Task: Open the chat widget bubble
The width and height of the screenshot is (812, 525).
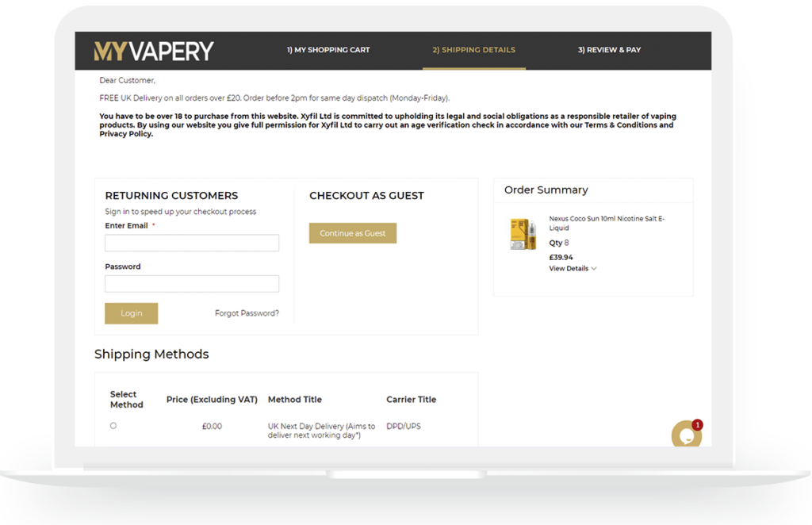Action: (x=685, y=435)
